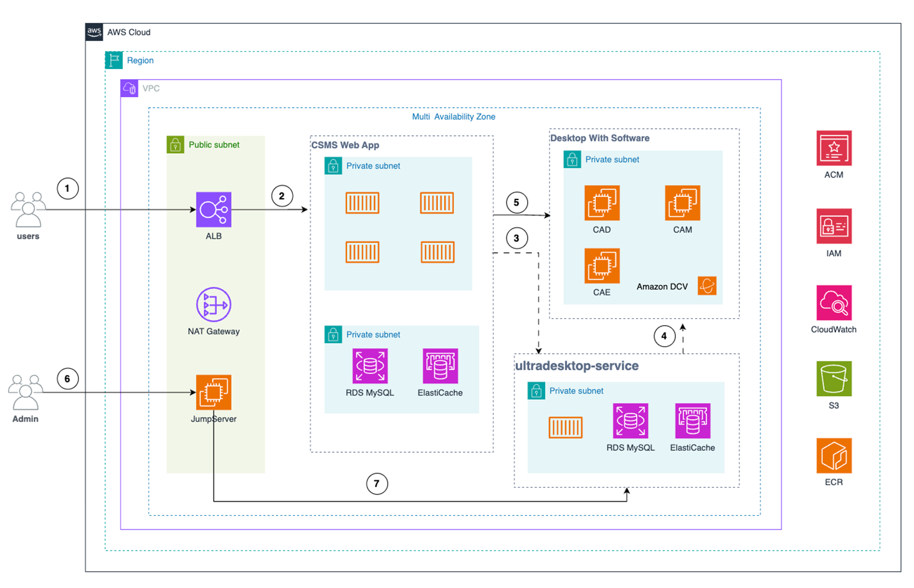Select lock icon of CSMS database private subnet

pos(333,334)
